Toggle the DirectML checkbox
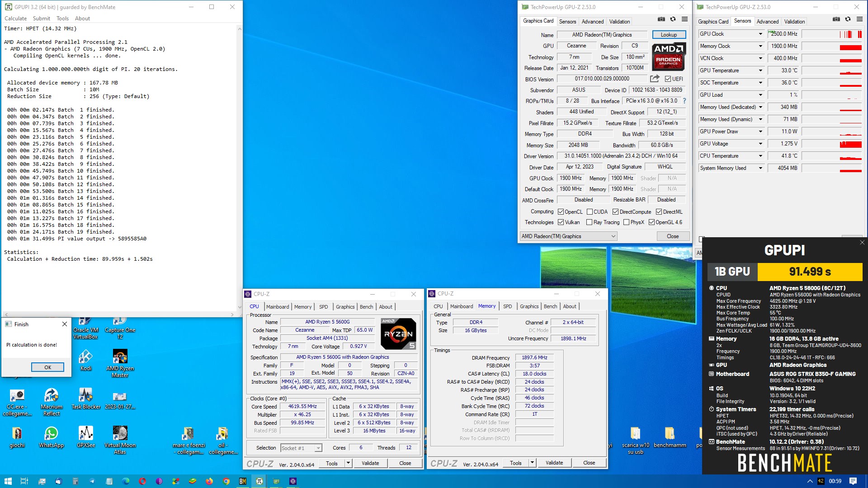Viewport: 868px width, 488px height. (659, 212)
